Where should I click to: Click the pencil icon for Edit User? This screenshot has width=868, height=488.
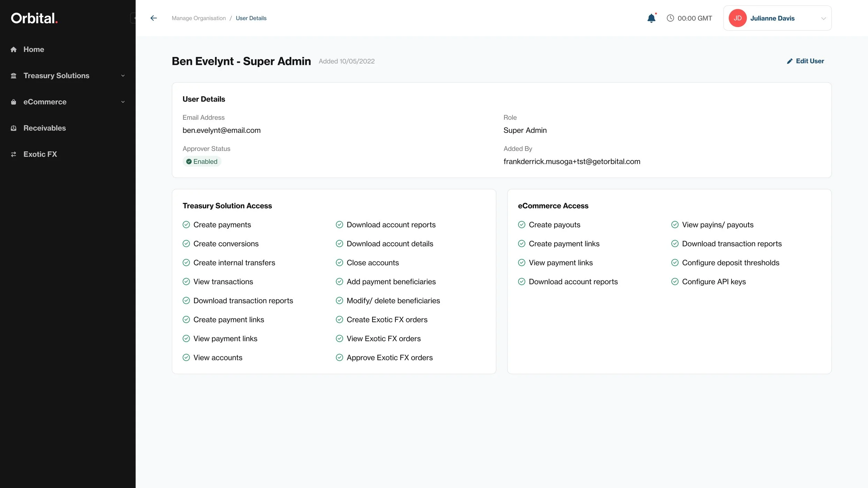tap(790, 61)
